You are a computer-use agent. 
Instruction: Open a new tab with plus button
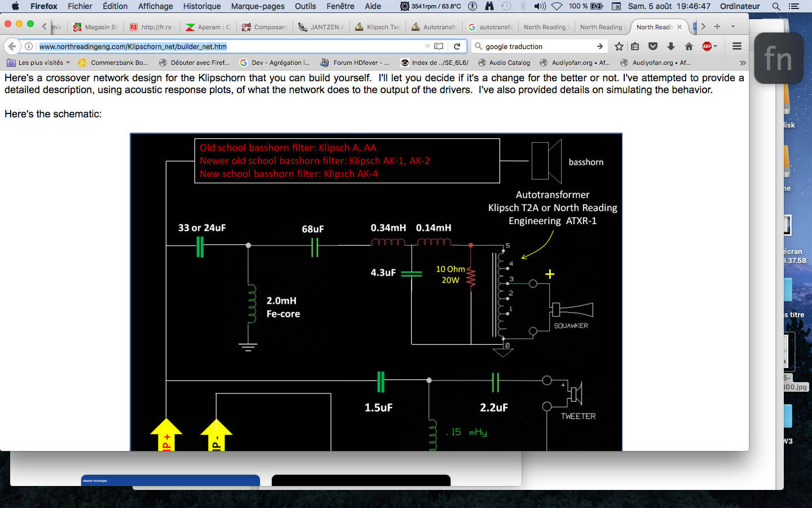pyautogui.click(x=717, y=27)
